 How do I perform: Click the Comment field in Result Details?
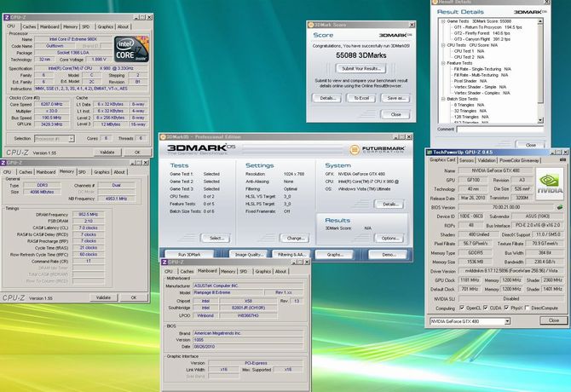[500, 130]
